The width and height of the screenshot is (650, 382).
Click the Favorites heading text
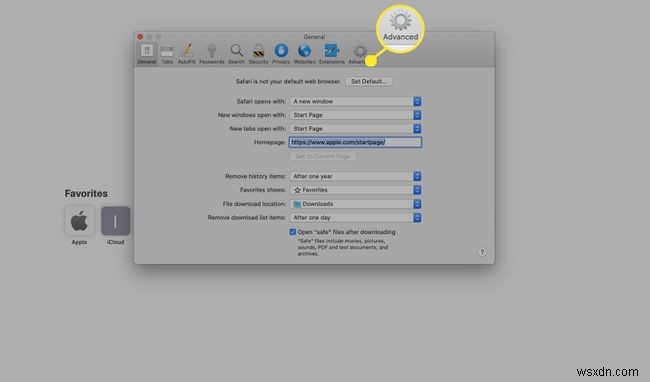(86, 193)
